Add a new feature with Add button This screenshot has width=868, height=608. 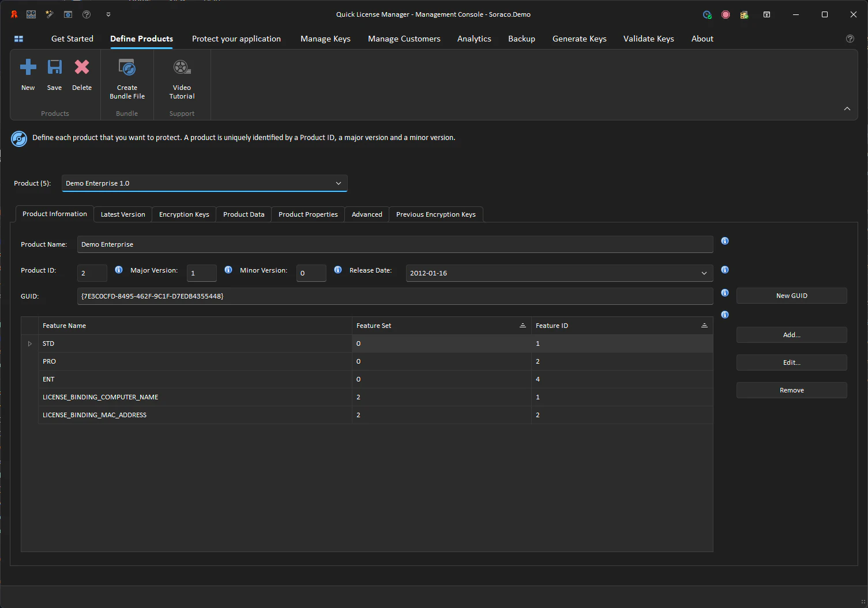(791, 335)
